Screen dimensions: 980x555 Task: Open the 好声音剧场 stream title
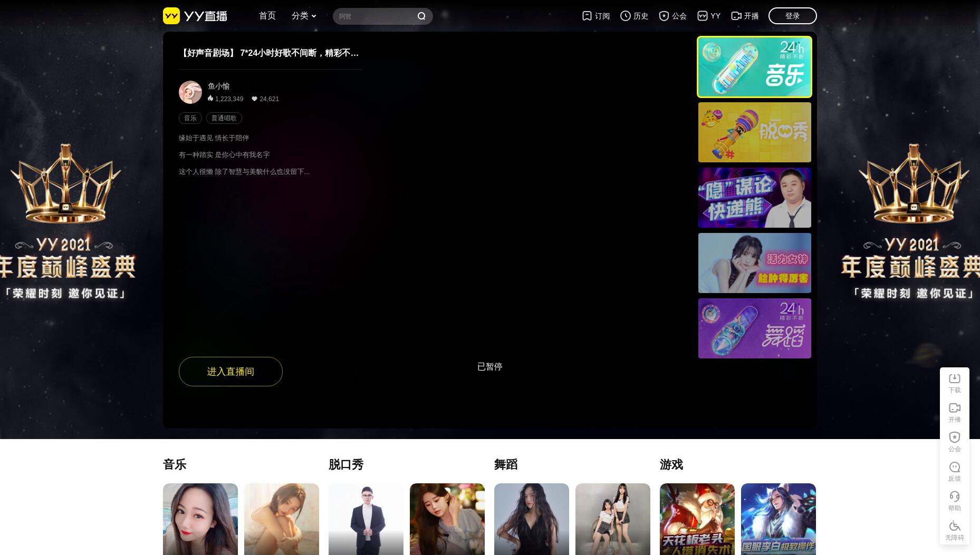(x=269, y=53)
